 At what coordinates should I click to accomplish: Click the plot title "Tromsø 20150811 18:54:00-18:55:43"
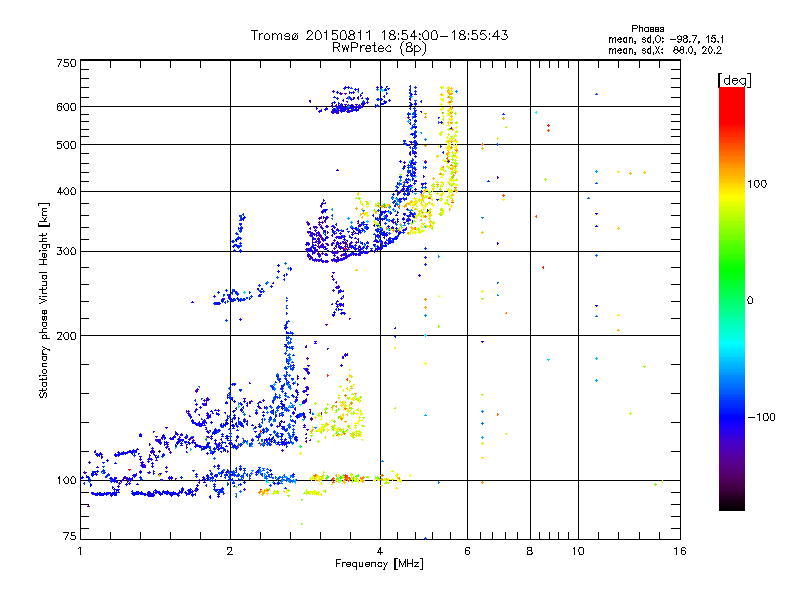point(379,35)
